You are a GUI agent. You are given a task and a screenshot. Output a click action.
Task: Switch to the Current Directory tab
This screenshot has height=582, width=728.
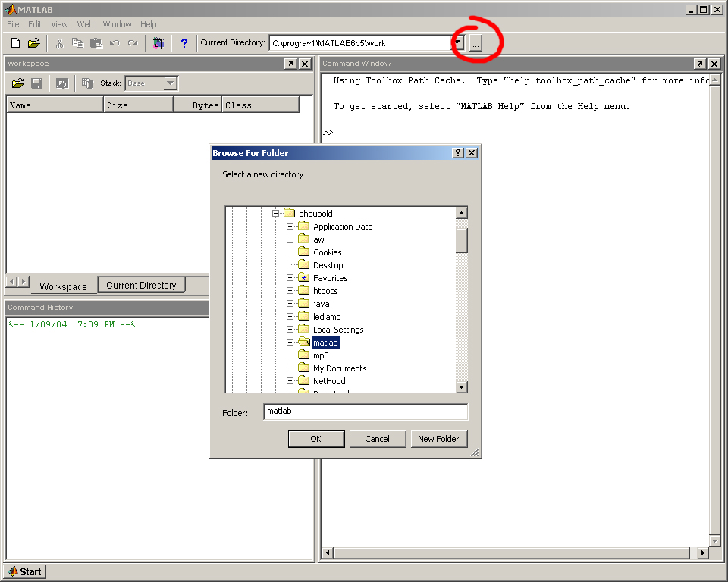[141, 286]
